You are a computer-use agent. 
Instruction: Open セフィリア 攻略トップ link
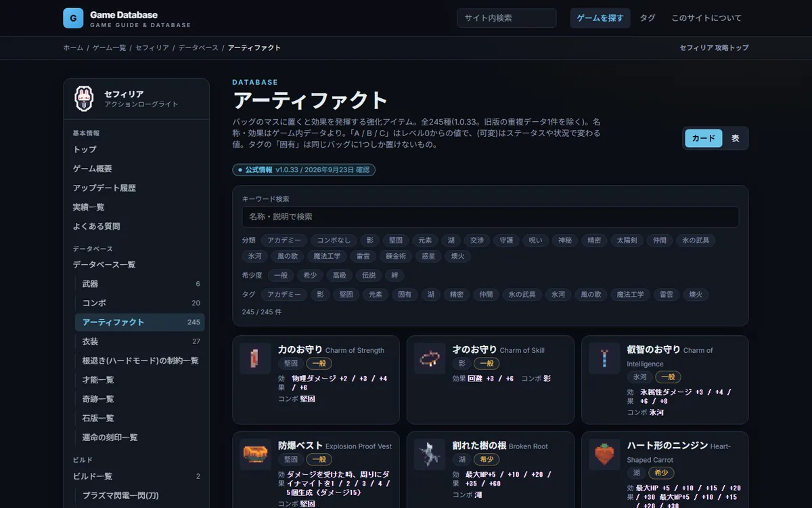tap(714, 48)
